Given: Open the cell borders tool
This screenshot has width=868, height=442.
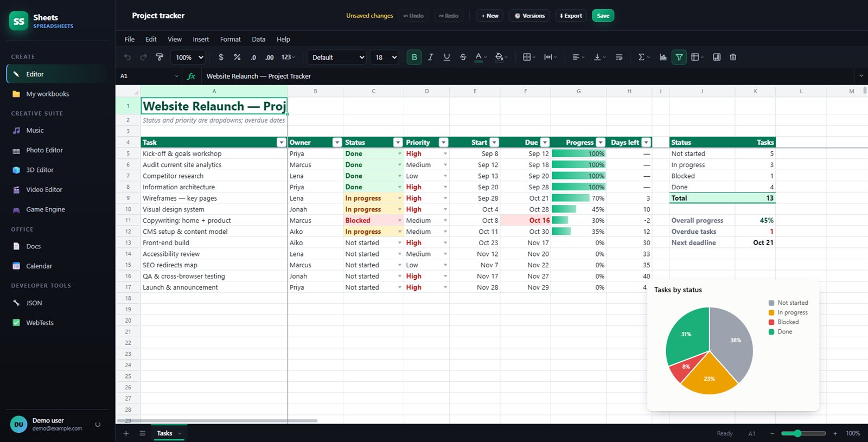Looking at the screenshot, I should click(529, 57).
